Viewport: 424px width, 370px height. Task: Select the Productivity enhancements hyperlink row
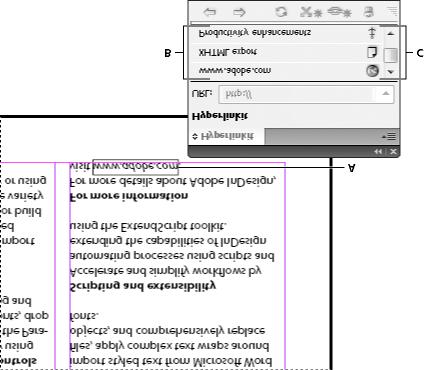point(286,33)
